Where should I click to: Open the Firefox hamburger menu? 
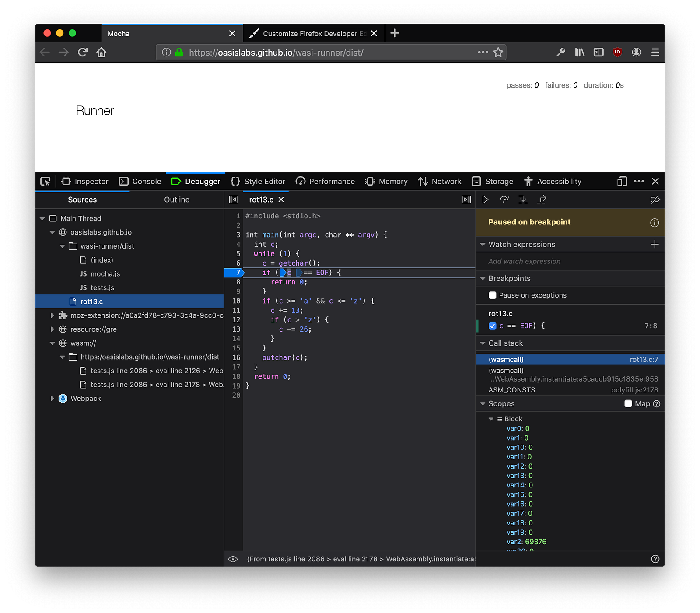click(x=655, y=53)
